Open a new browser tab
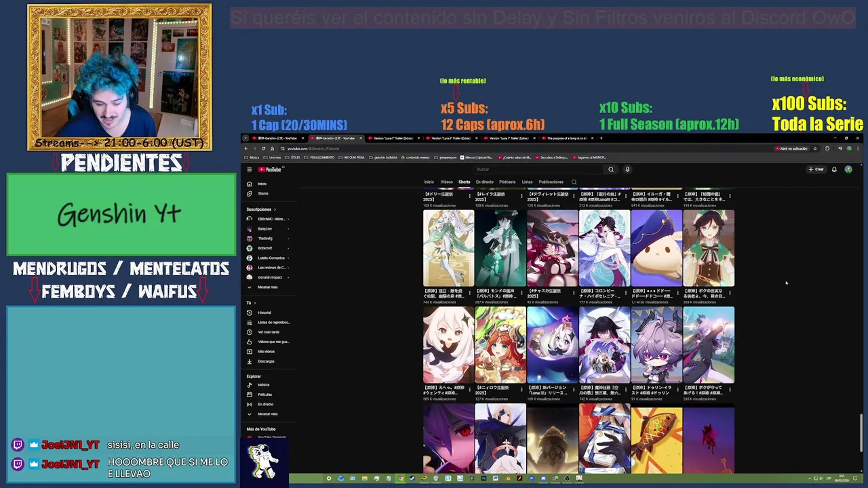868x488 pixels. coord(601,138)
